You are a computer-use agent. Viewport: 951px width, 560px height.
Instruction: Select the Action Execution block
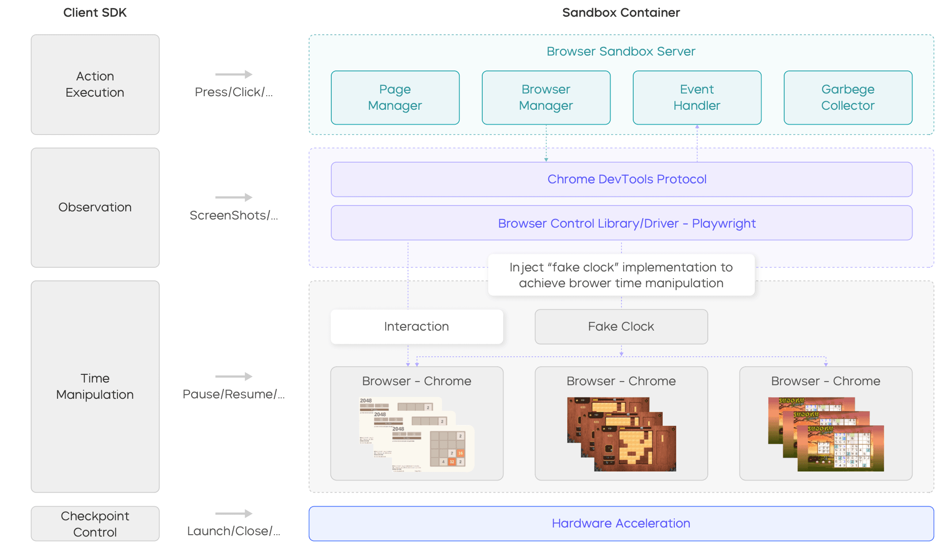pyautogui.click(x=95, y=84)
